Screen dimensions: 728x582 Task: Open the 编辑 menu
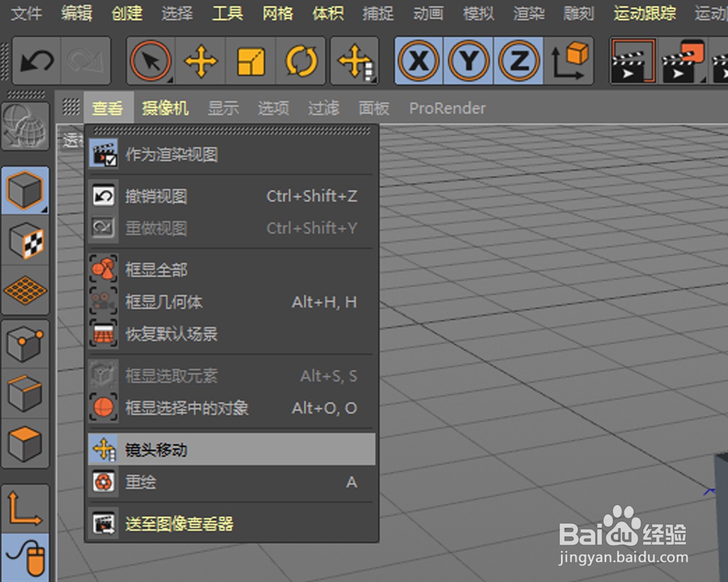tap(77, 13)
